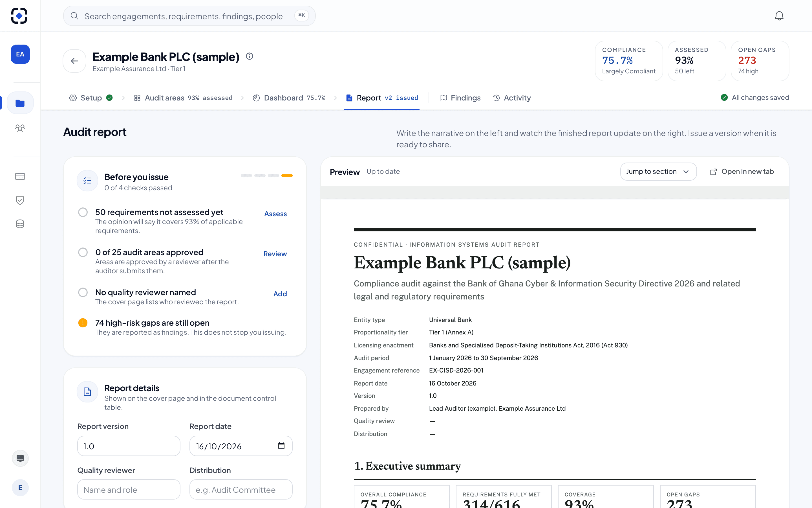Open the E user profile avatar
Screen dimensions: 812x508
[20, 487]
